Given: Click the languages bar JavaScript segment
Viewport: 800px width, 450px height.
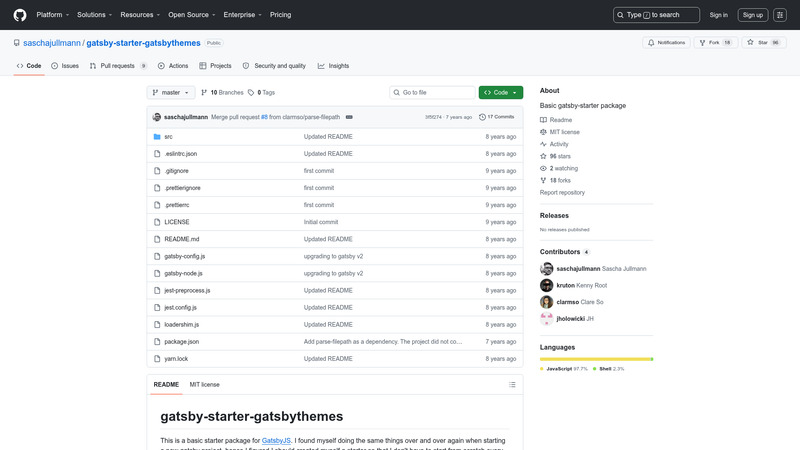Looking at the screenshot, I should coord(595,359).
